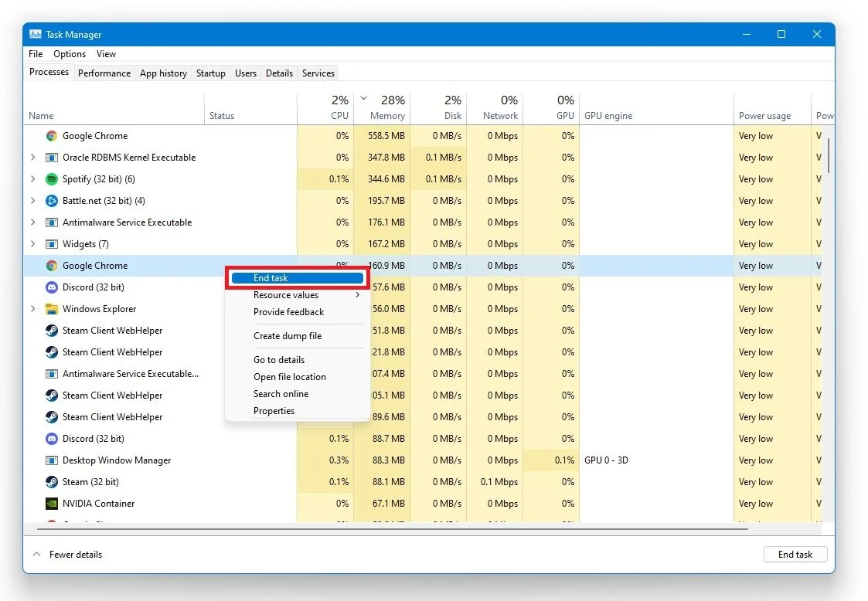Open the Resource values submenu

coord(287,295)
